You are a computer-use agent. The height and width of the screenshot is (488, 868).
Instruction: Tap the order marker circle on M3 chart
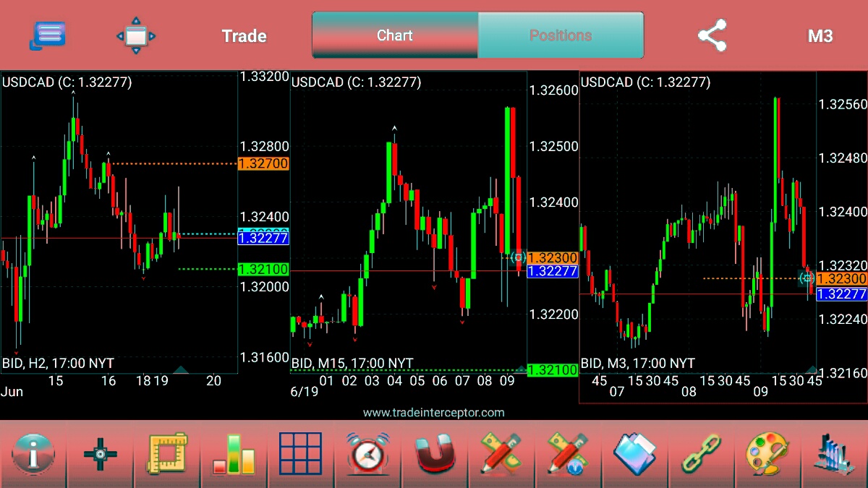pos(806,278)
